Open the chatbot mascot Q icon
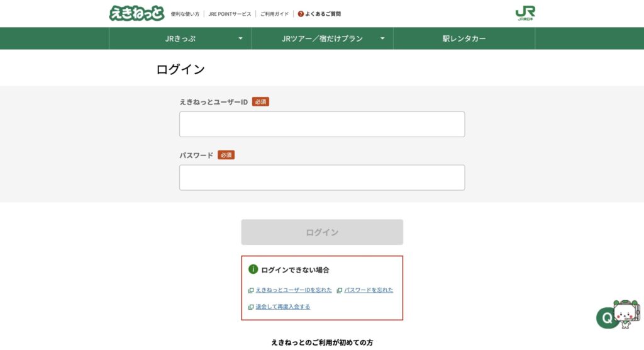This screenshot has height=350, width=644. [x=619, y=315]
